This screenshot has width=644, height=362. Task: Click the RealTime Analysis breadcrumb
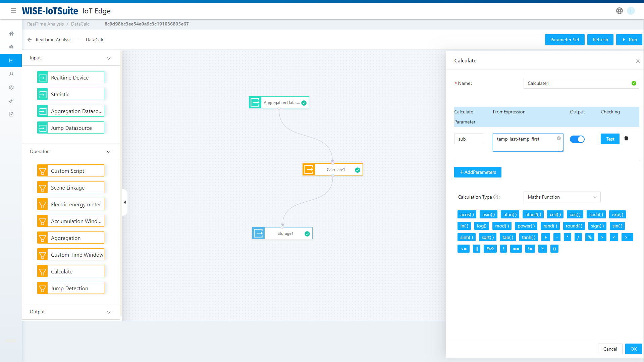45,24
